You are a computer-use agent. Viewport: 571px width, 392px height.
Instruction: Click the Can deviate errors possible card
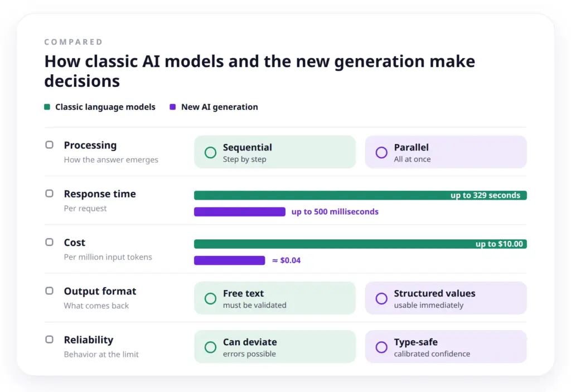coord(275,347)
